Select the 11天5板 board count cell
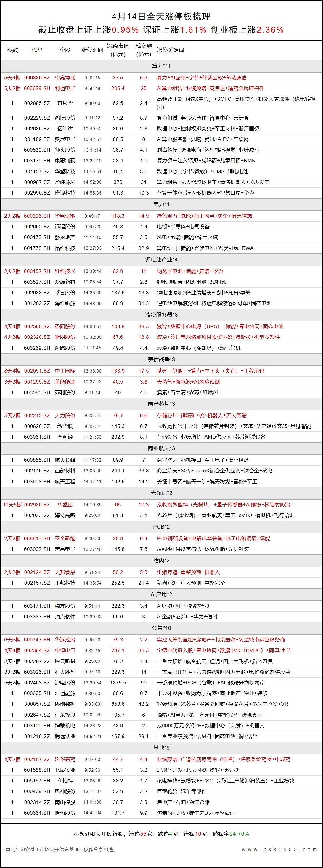This screenshot has width=323, height=868. 12,505
